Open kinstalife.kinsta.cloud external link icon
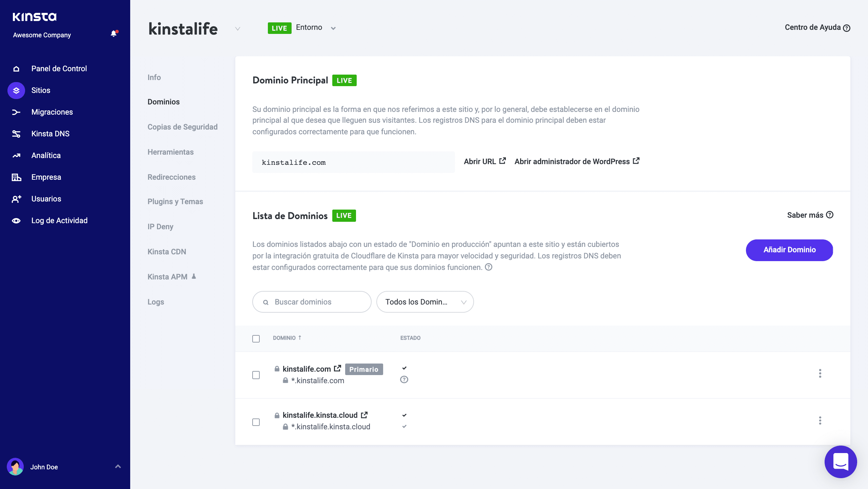The height and width of the screenshot is (489, 868). (364, 415)
